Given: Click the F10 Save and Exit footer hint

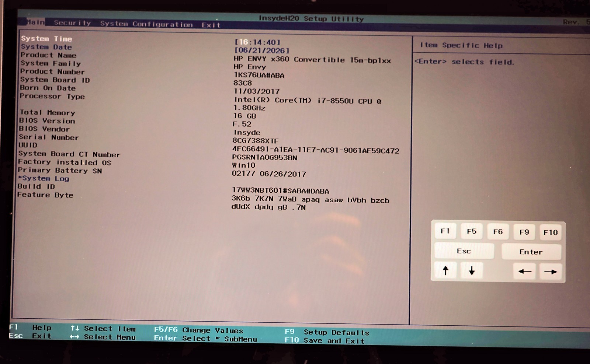Looking at the screenshot, I should point(324,340).
